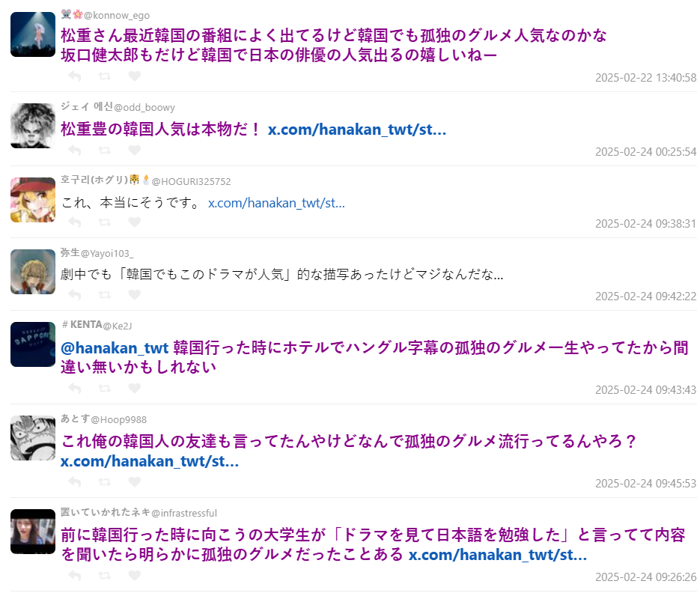Reply to the @Yayoi103_ tweet
The height and width of the screenshot is (596, 700).
click(75, 295)
